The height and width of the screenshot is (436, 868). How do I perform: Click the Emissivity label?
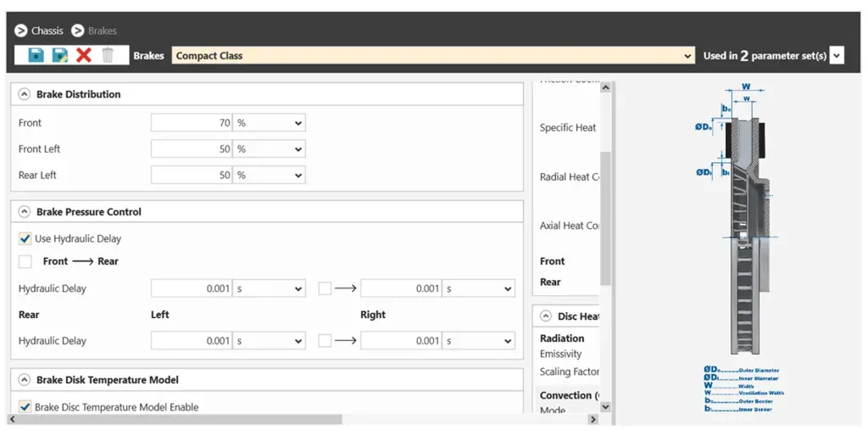[x=561, y=354]
